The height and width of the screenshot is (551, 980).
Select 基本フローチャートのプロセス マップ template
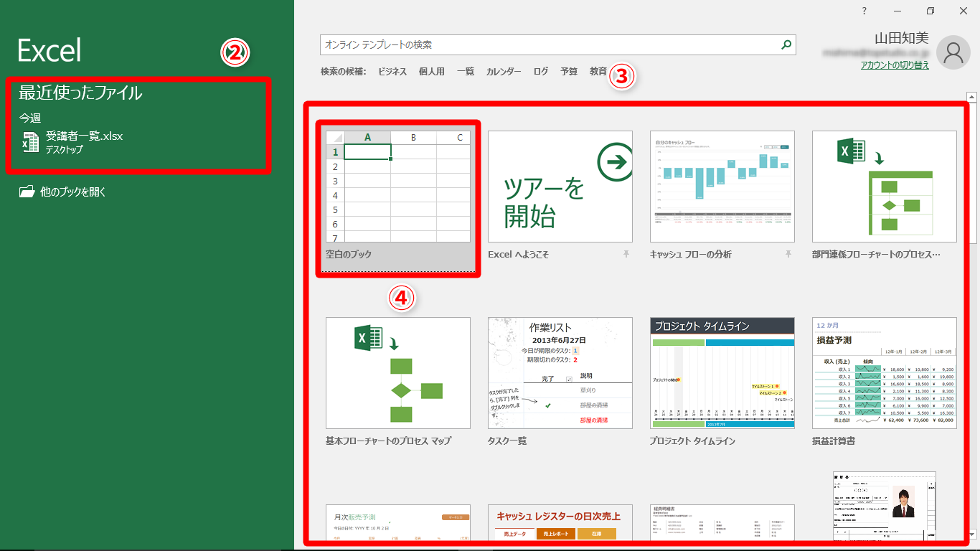(398, 373)
